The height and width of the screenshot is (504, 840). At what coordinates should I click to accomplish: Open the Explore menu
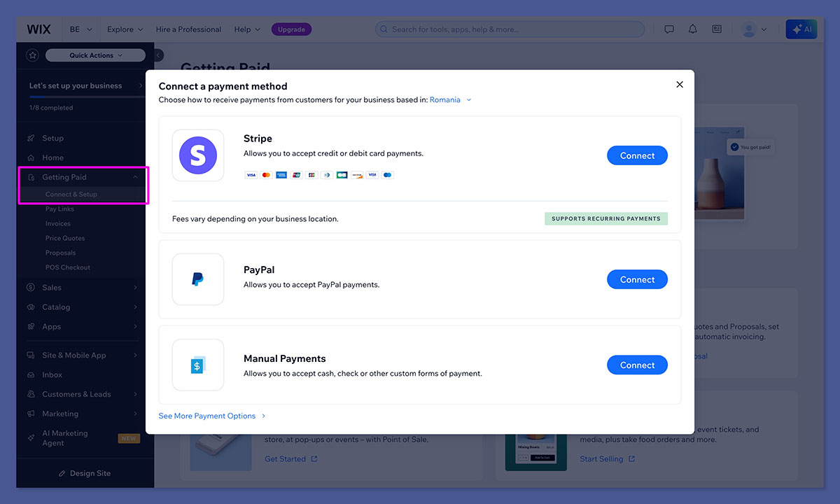[x=125, y=29]
